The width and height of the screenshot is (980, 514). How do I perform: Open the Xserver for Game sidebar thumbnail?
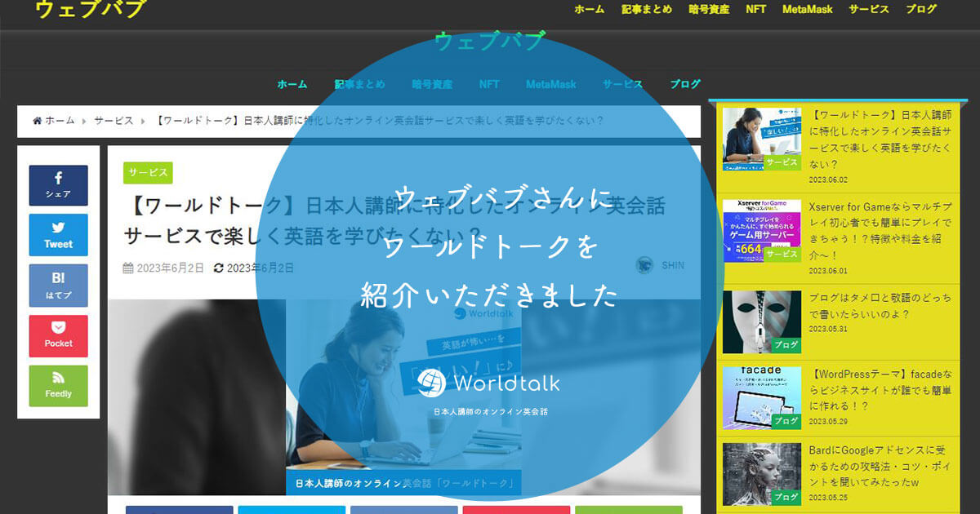pos(762,231)
